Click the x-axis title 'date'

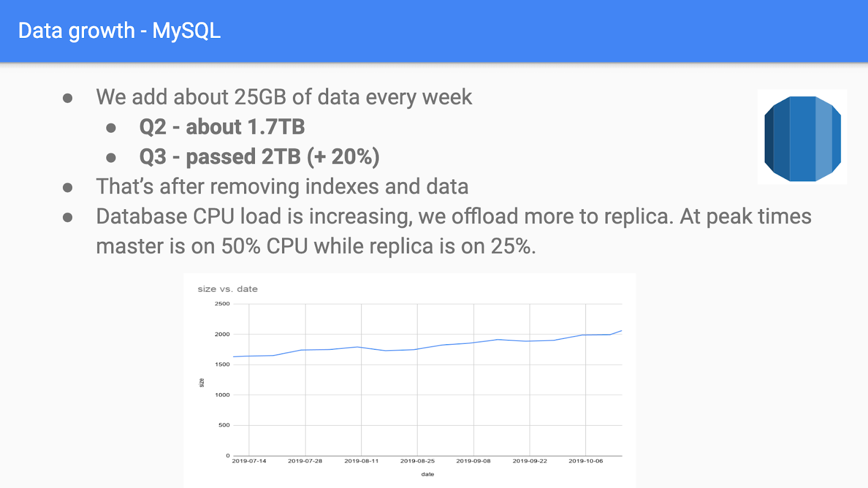[x=427, y=474]
